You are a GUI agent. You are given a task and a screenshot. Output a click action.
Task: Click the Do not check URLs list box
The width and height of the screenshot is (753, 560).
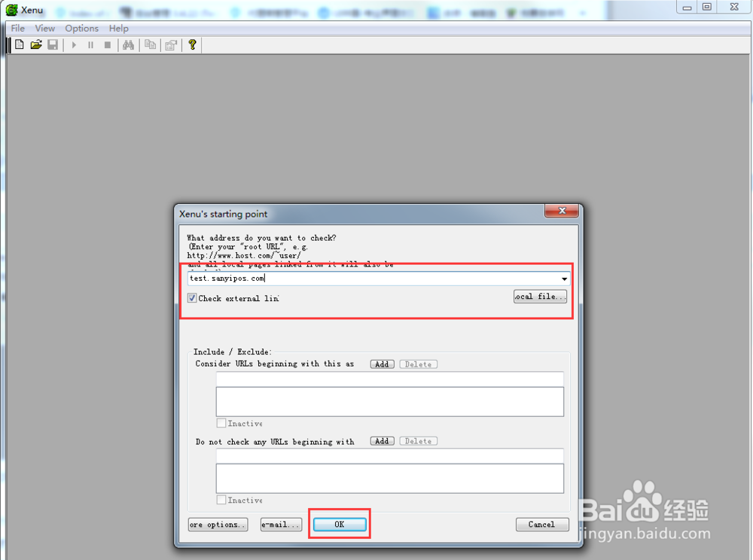[x=389, y=479]
